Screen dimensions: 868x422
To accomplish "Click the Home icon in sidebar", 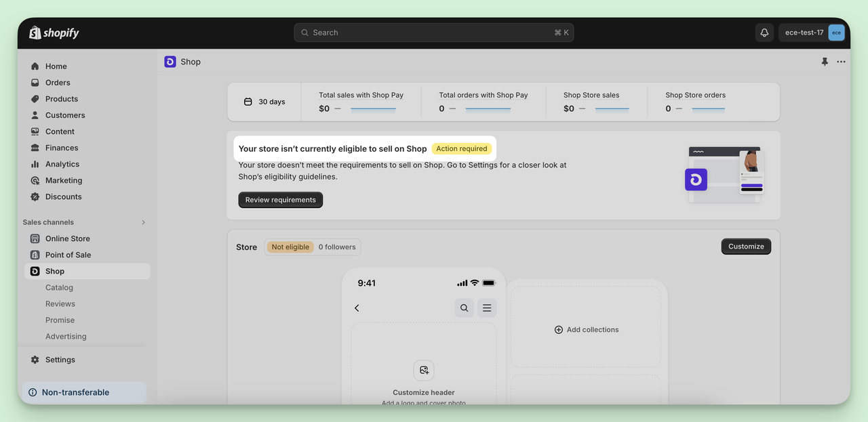I will click(35, 66).
